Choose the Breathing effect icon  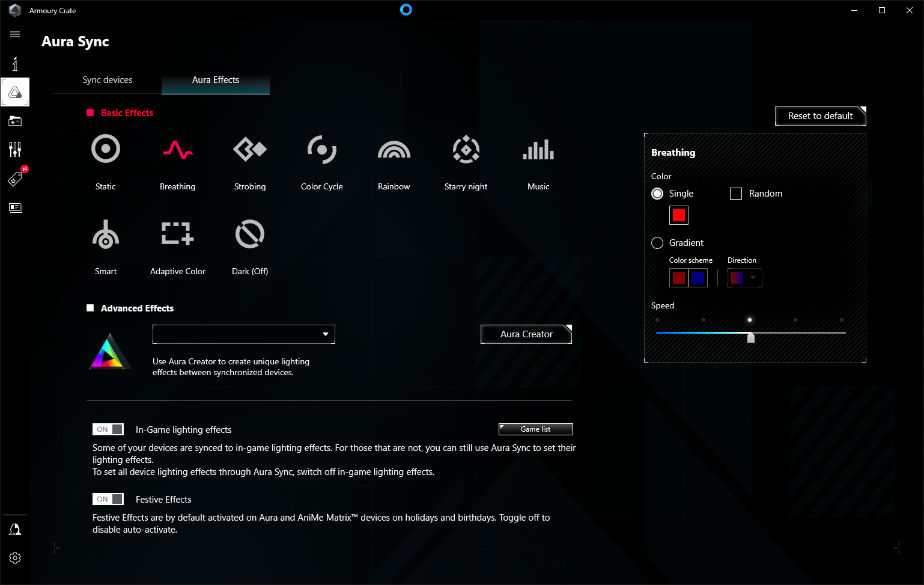tap(178, 149)
